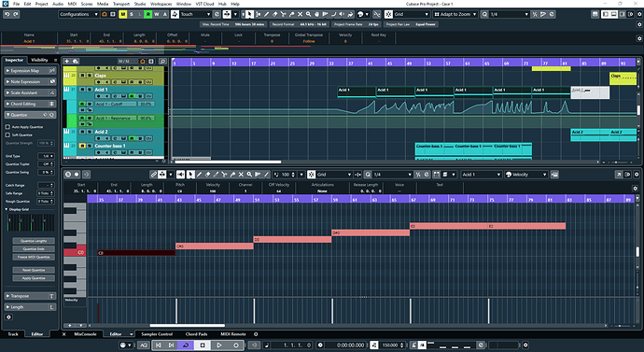Image resolution: width=644 pixels, height=352 pixels.
Task: Click the project Quantize Q icon
Action: pyautogui.click(x=484, y=14)
